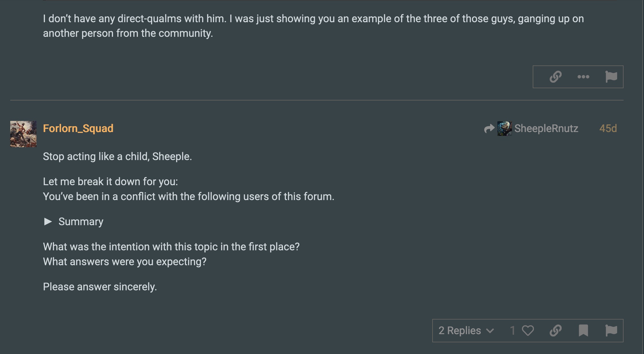Like Forlorn_Squad's post with the heart
The width and height of the screenshot is (644, 354).
[x=528, y=331]
